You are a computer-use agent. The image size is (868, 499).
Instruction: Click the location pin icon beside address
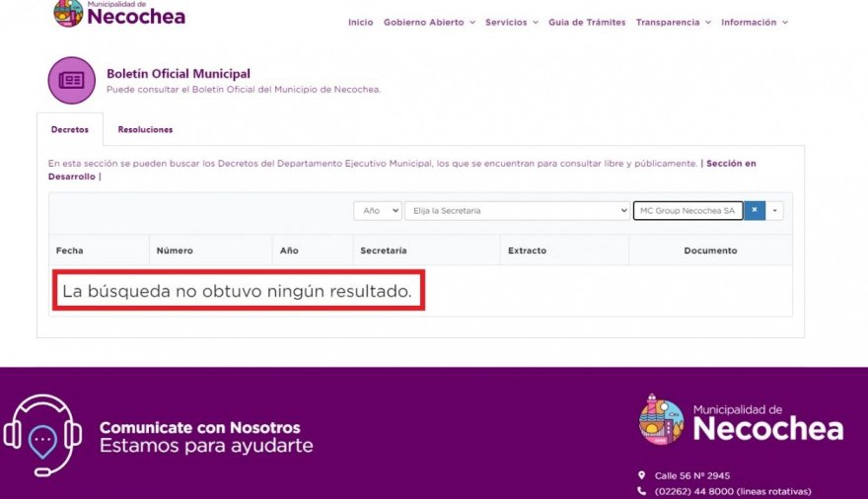point(642,475)
